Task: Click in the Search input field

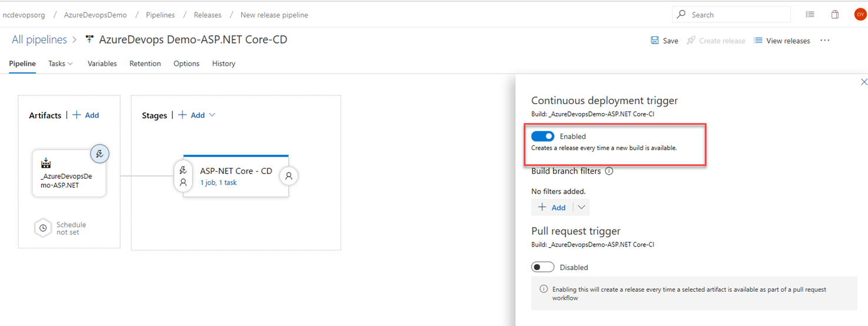Action: tap(732, 15)
